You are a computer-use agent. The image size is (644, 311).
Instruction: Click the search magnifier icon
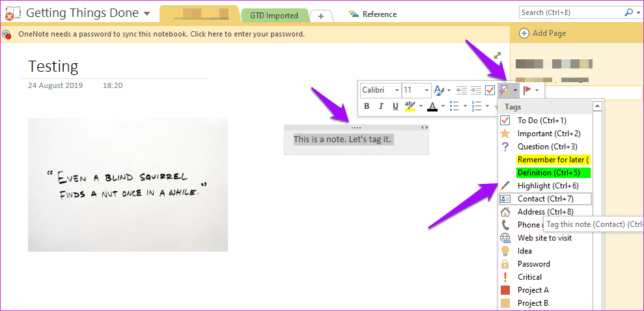tap(628, 13)
